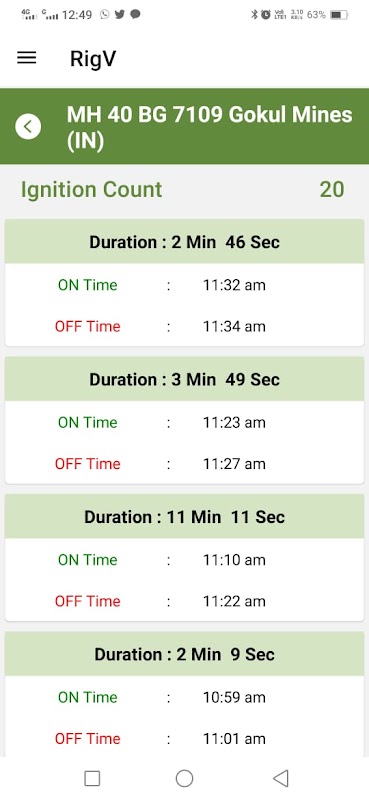
Task: Tap the ignition count value 20
Action: (x=332, y=190)
